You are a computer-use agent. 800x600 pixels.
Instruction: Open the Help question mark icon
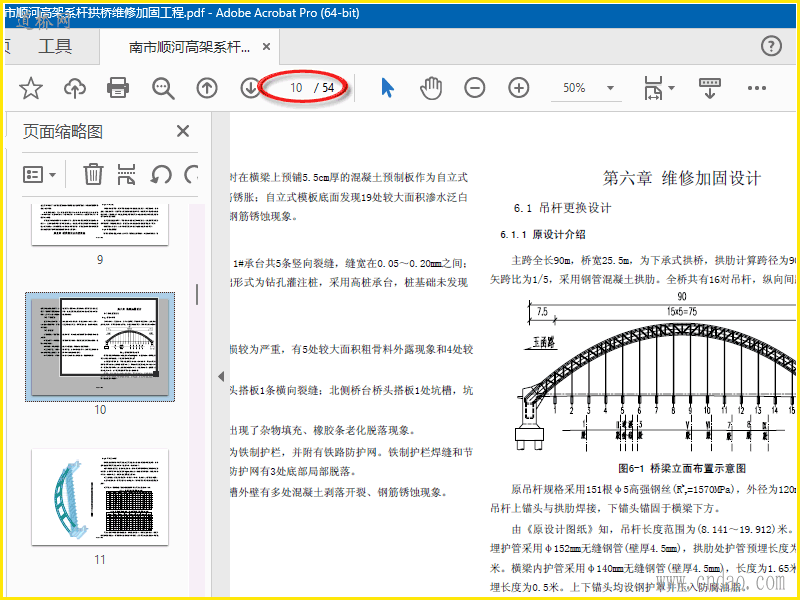point(771,46)
